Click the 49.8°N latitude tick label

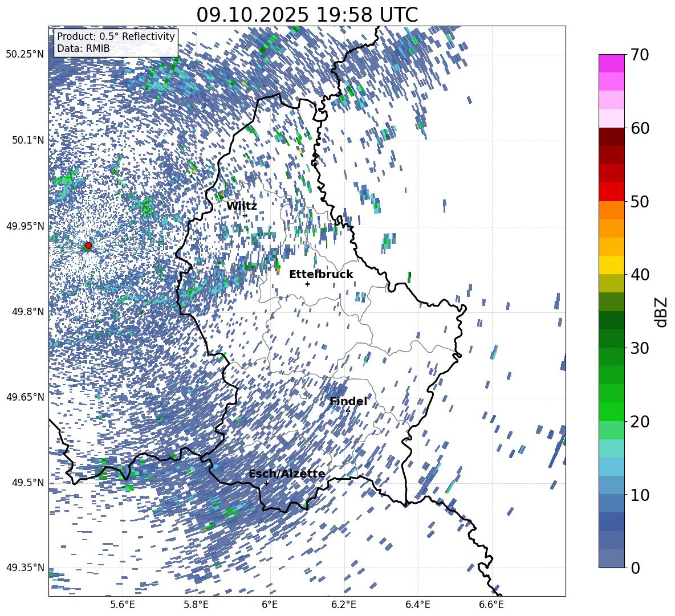(25, 312)
